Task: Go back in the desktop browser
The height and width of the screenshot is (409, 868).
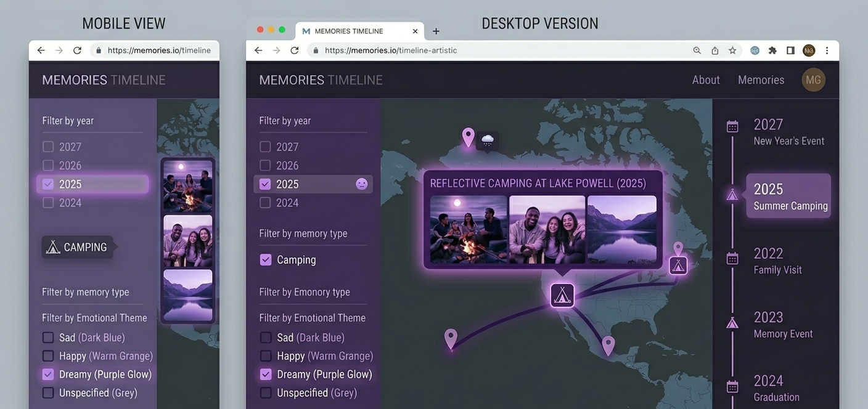Action: (x=258, y=51)
